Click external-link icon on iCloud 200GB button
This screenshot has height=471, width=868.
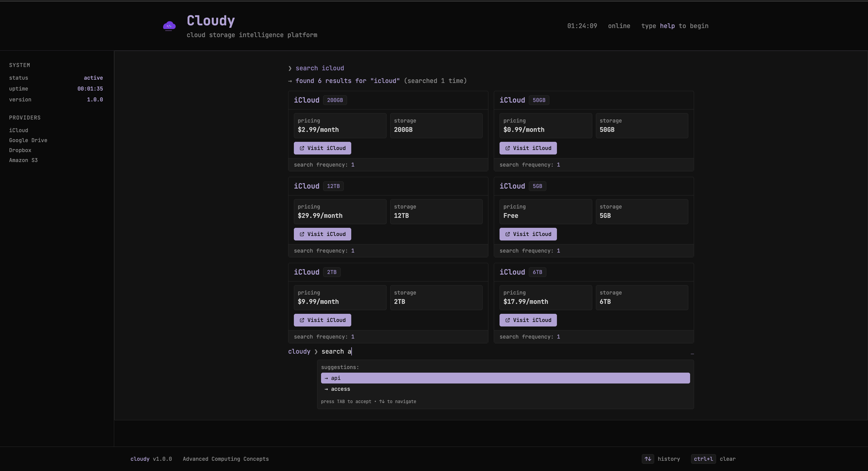(x=302, y=148)
